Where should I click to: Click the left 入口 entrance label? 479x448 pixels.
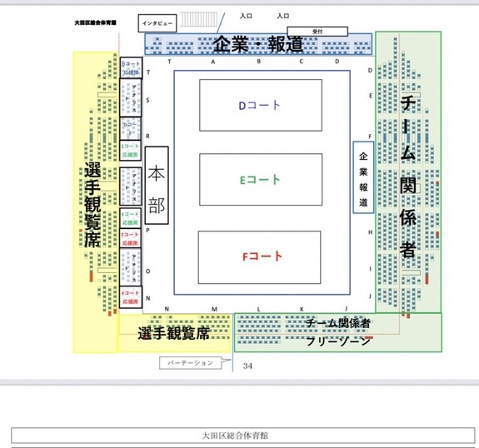coord(246,16)
